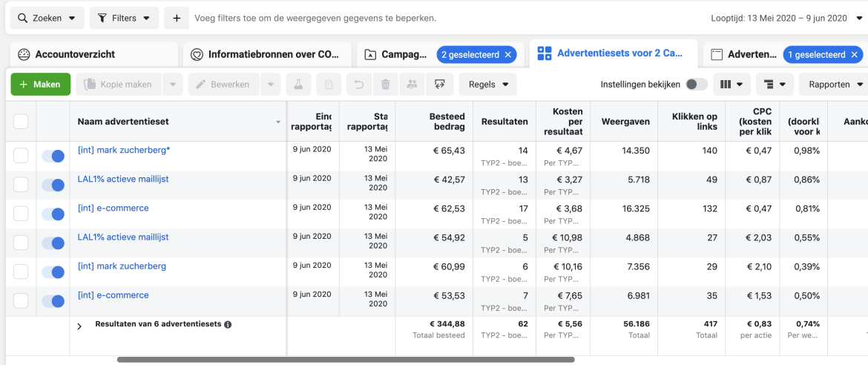Click info icon beside Resultaten van 6 advertentiesets
Image resolution: width=868 pixels, height=365 pixels.
tap(228, 324)
